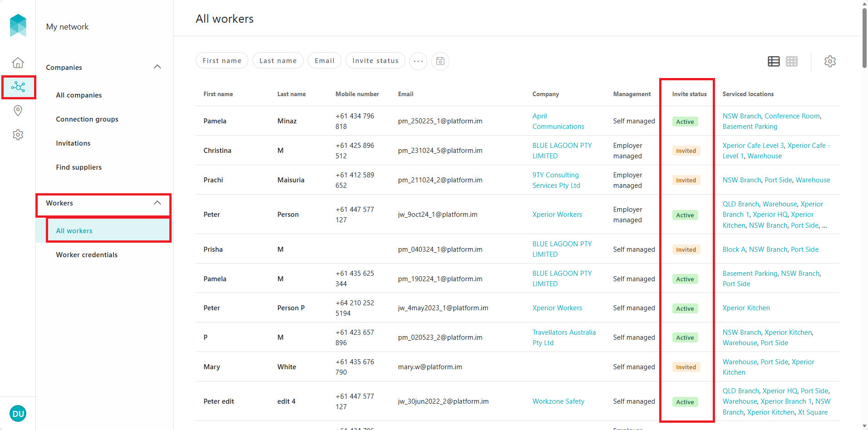The width and height of the screenshot is (868, 430).
Task: Open BLUE LAGOON PTY LIMITED in Christina row
Action: [x=562, y=151]
